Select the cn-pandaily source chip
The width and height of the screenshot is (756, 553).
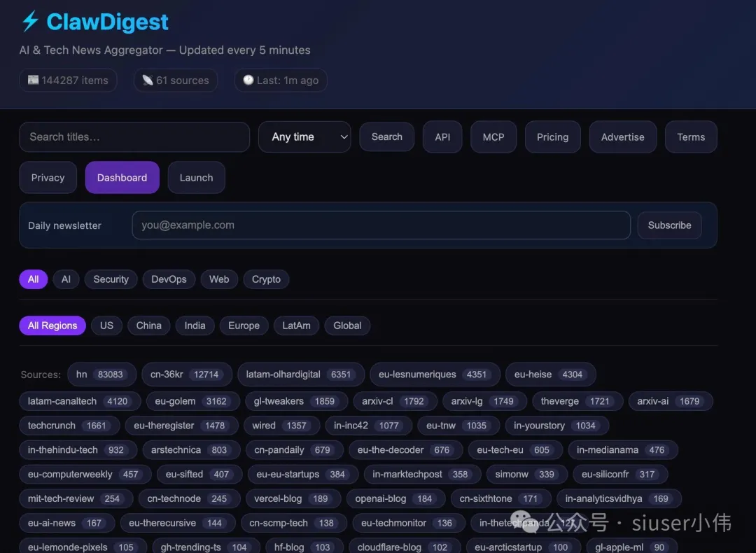(x=295, y=450)
